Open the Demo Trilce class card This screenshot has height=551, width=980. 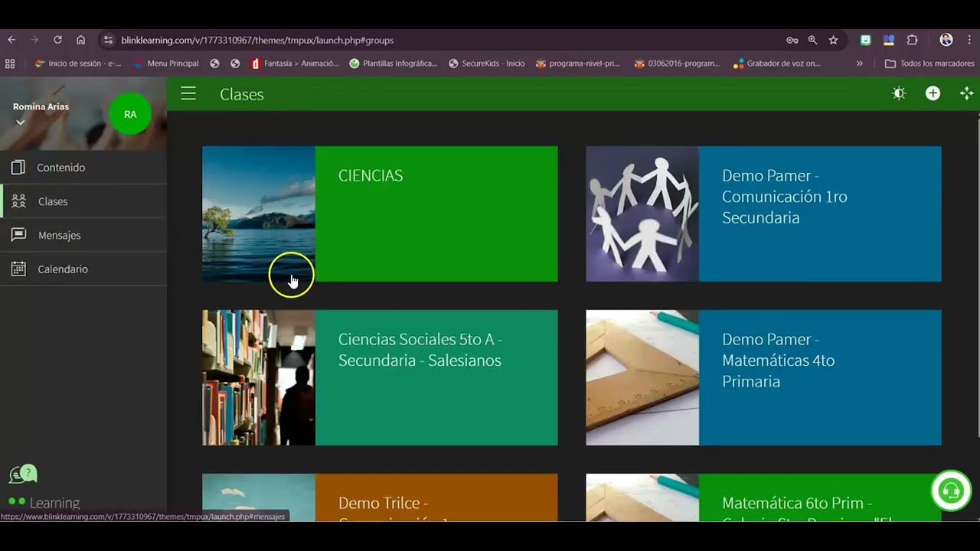coord(380,497)
